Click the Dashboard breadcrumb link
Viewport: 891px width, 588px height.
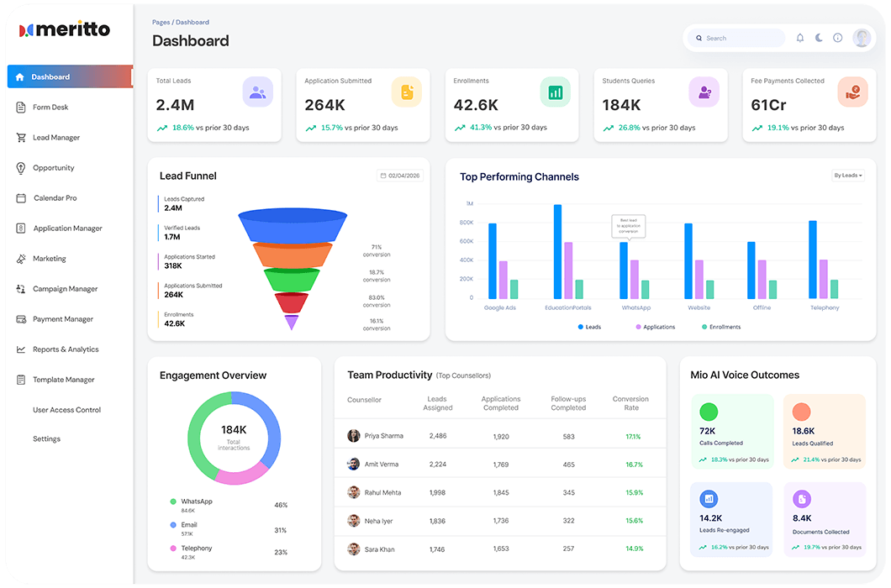192,22
